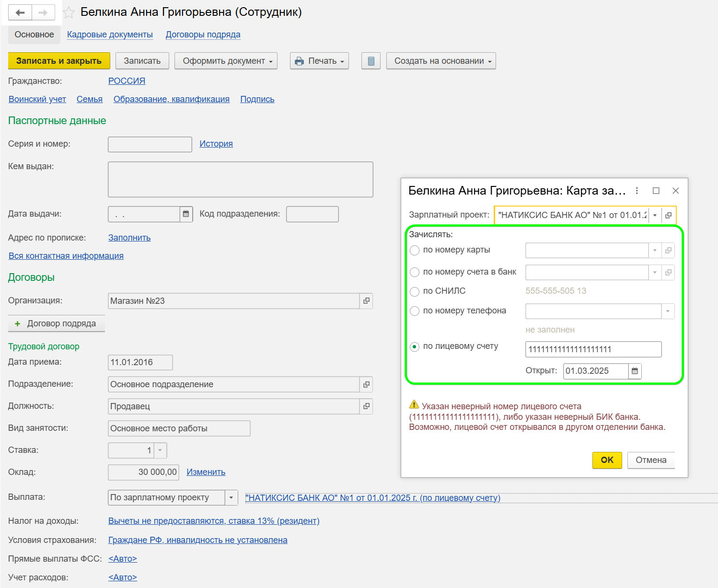Maximize the salary card dialog
The height and width of the screenshot is (588, 718).
click(656, 191)
